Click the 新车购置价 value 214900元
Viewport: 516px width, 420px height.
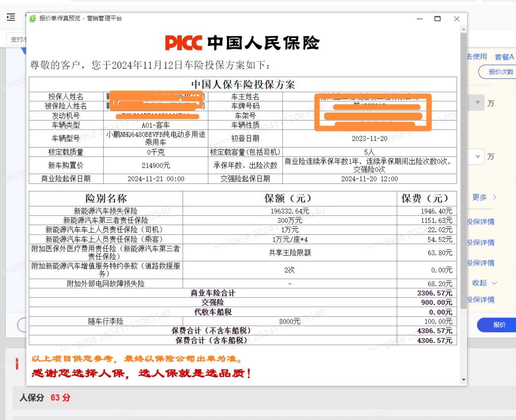point(156,166)
